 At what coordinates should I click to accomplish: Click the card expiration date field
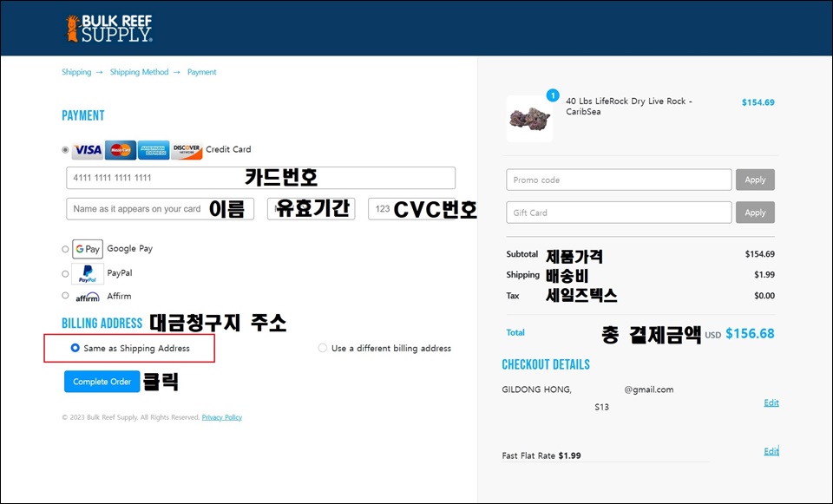coord(311,209)
